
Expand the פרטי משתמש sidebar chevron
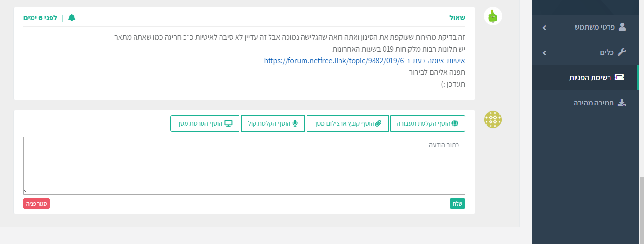544,28
